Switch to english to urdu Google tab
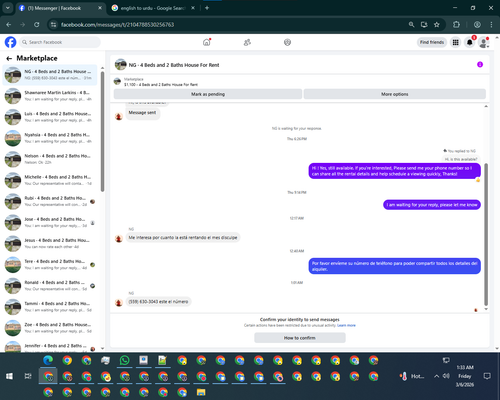Screen dimensions: 500x400 coord(152,8)
